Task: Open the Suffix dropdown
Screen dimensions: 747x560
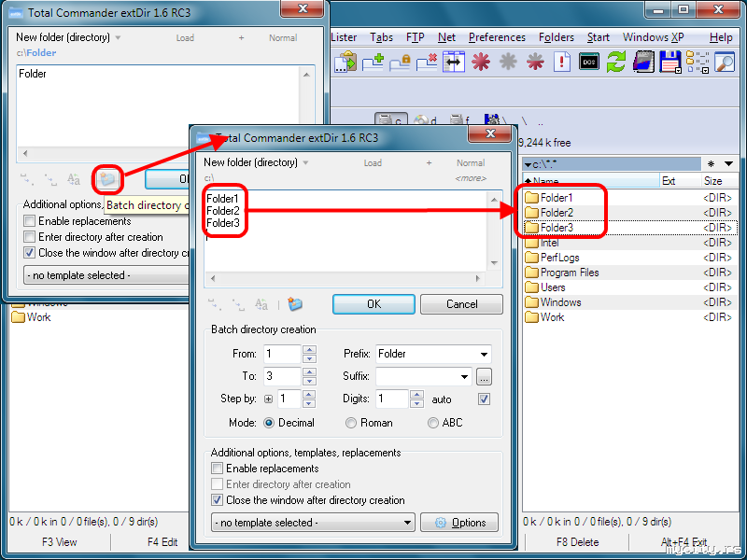Action: click(x=464, y=377)
